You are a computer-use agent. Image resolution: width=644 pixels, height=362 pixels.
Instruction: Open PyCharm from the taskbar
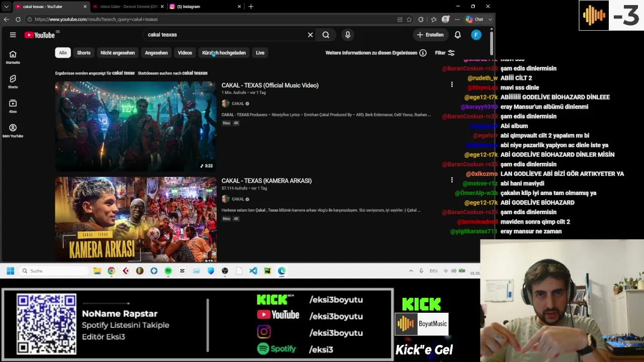point(267,271)
